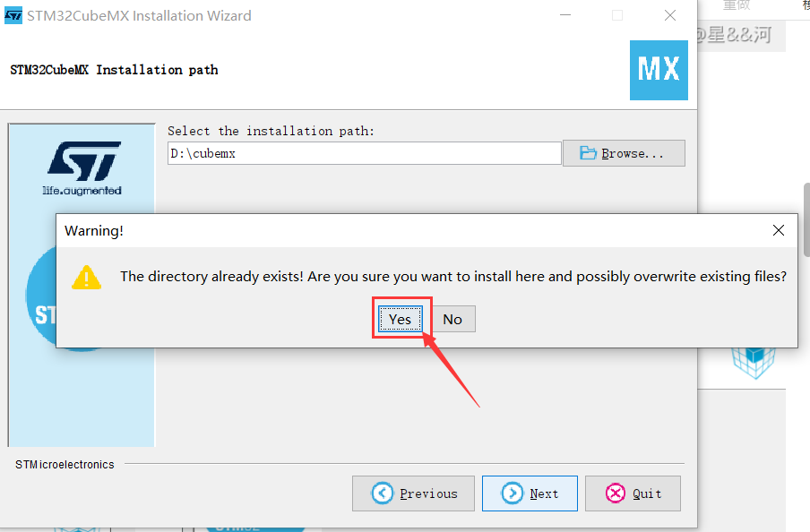Click the blue MX logo
This screenshot has height=532, width=810.
659,70
